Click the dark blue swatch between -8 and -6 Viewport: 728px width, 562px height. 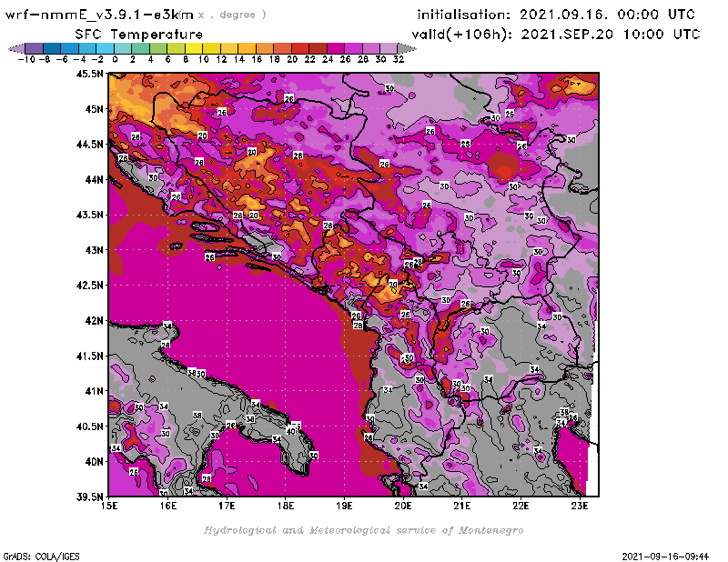click(x=52, y=48)
